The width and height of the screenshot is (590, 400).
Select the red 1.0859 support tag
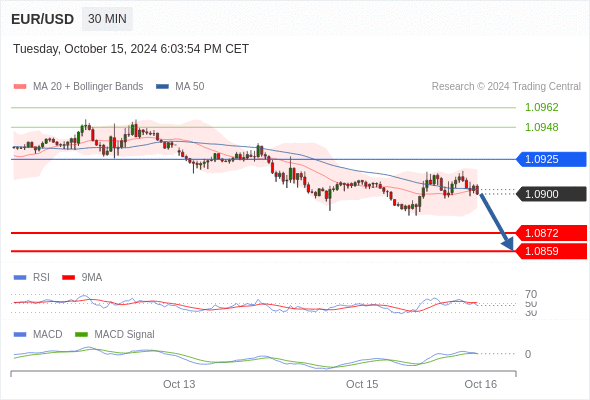(551, 251)
